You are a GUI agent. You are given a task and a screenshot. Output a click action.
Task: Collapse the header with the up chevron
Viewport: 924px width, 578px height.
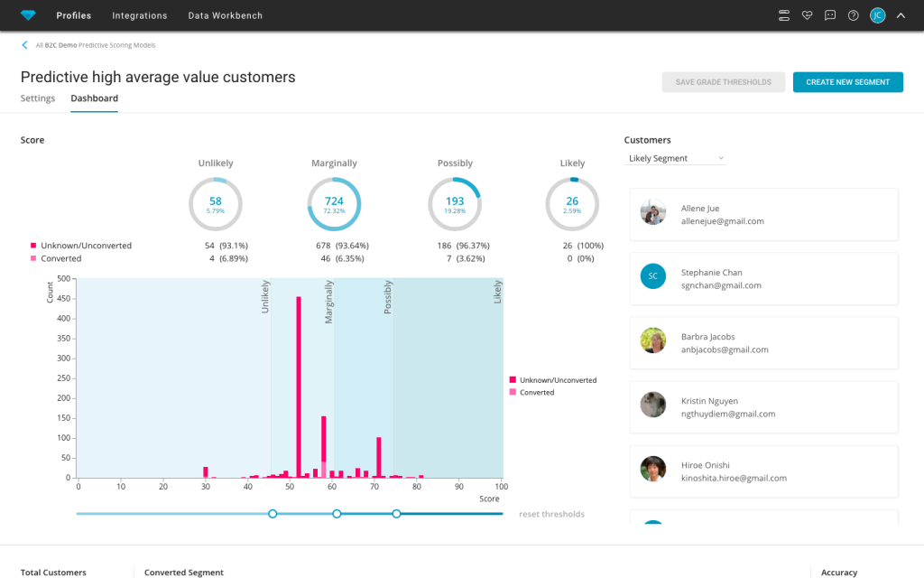coord(901,15)
